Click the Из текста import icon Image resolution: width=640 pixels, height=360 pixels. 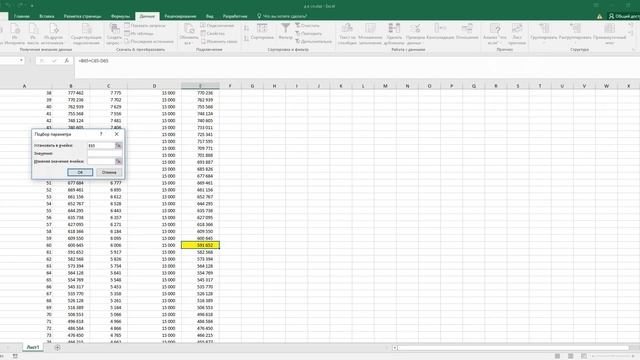pyautogui.click(x=33, y=34)
